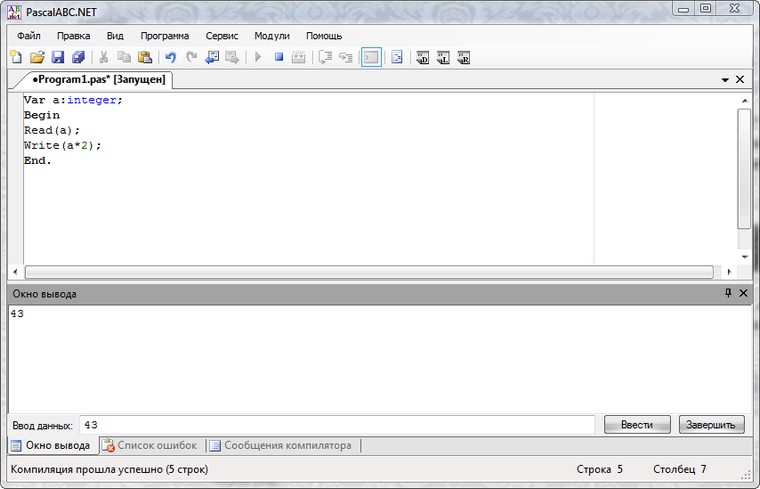760x489 pixels.
Task: Stop the running program with the square icon
Action: point(279,57)
